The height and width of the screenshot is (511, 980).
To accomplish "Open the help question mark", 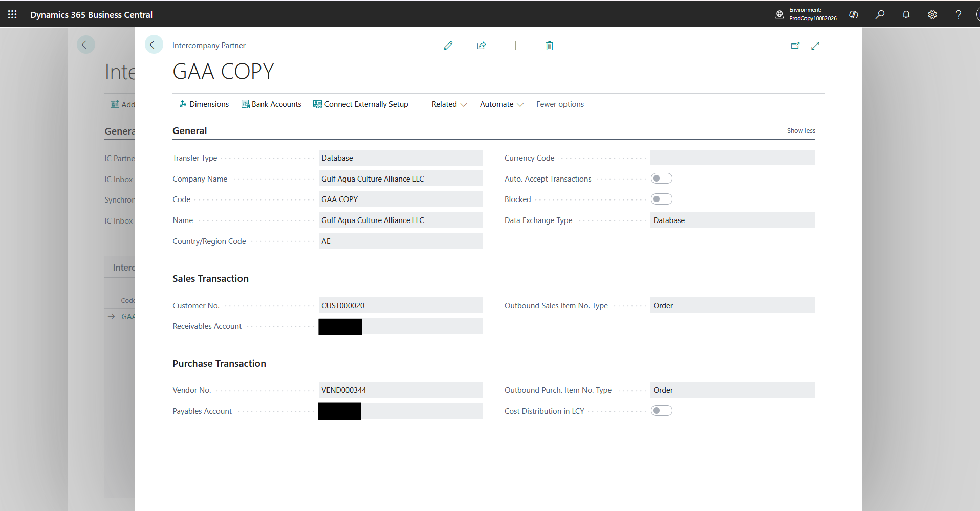I will click(959, 14).
